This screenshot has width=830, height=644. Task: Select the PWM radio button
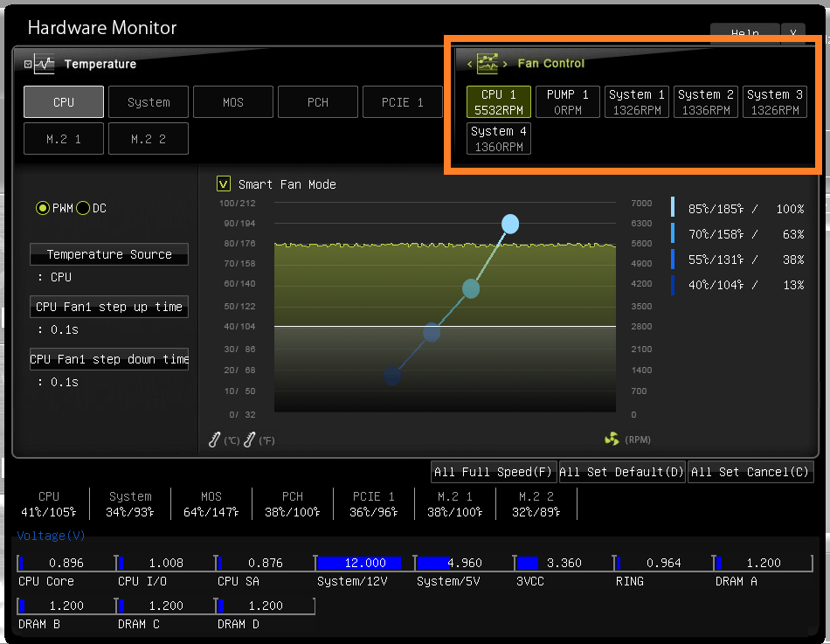tap(42, 208)
